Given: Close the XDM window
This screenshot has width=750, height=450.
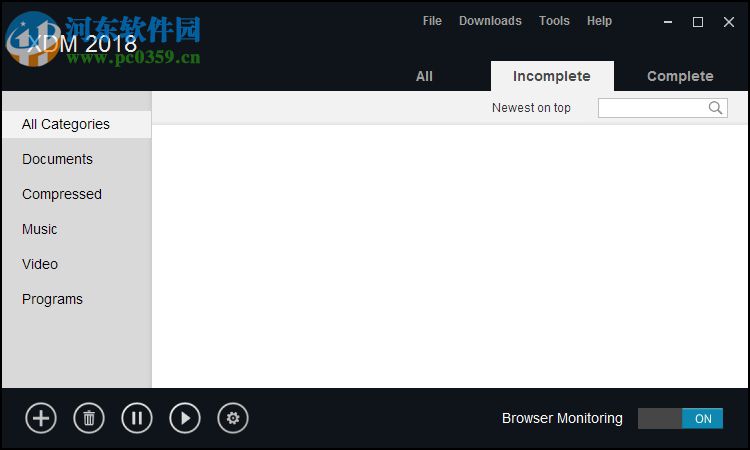Looking at the screenshot, I should point(728,22).
